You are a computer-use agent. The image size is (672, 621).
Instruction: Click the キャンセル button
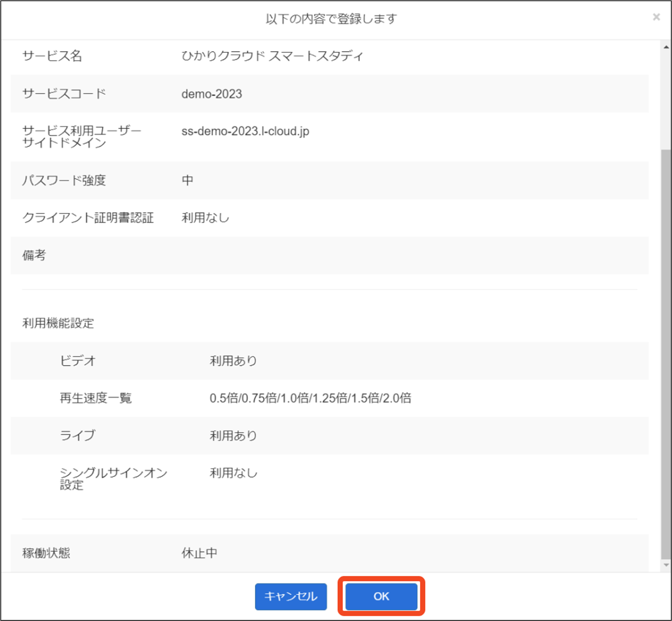pyautogui.click(x=291, y=596)
